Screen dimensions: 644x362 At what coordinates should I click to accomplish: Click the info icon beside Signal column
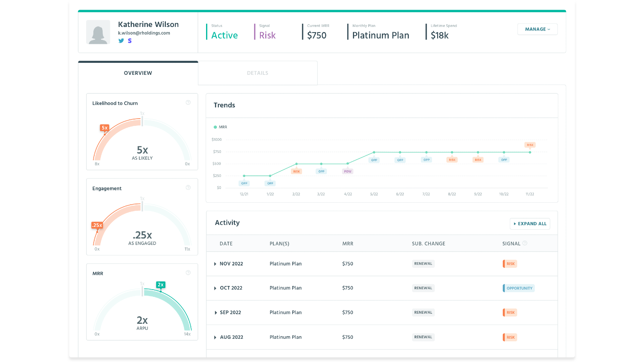(525, 243)
